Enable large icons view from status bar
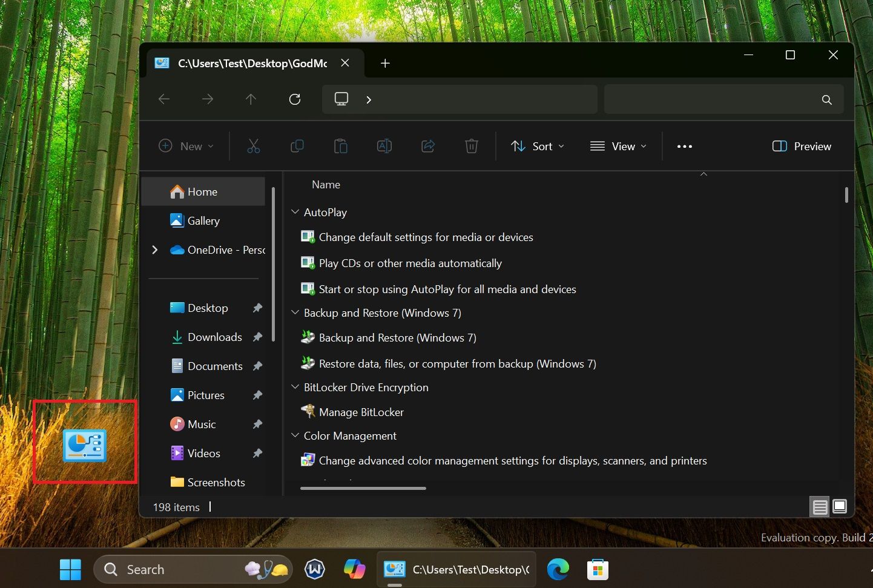The image size is (873, 588). point(840,506)
